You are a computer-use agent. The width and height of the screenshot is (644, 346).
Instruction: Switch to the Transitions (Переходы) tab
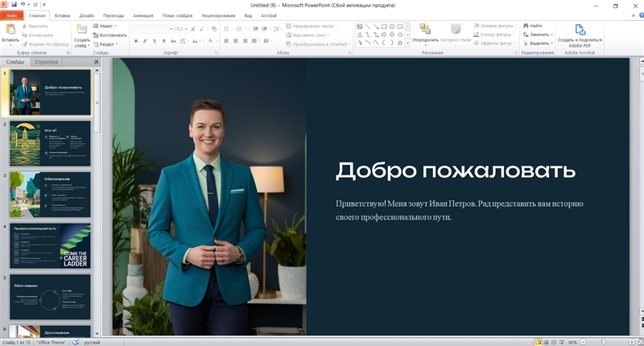[x=114, y=15]
